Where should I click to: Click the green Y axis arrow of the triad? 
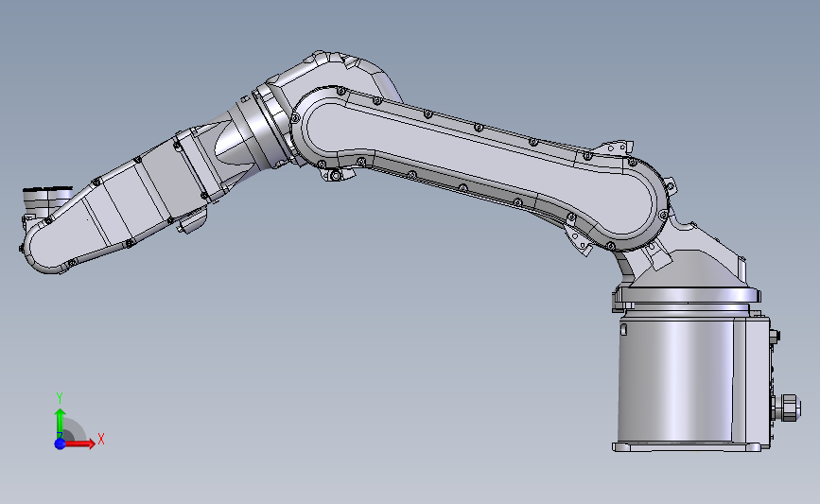click(61, 423)
